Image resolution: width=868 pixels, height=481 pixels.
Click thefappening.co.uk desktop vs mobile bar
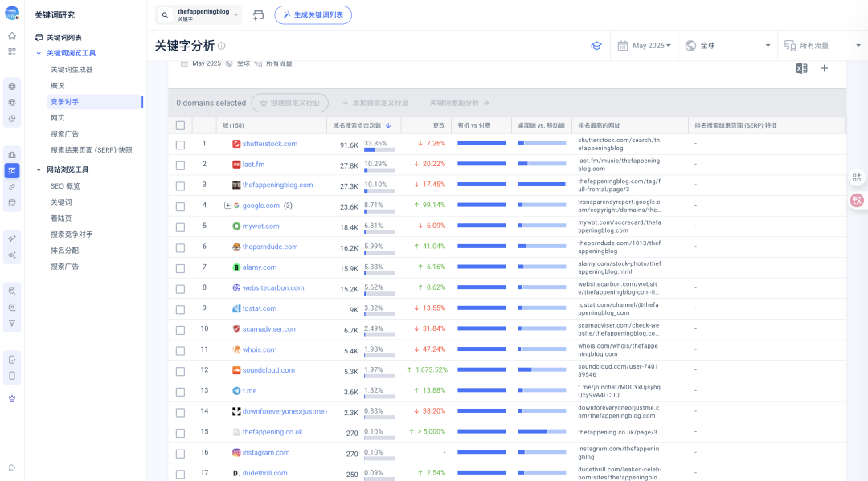pyautogui.click(x=542, y=431)
